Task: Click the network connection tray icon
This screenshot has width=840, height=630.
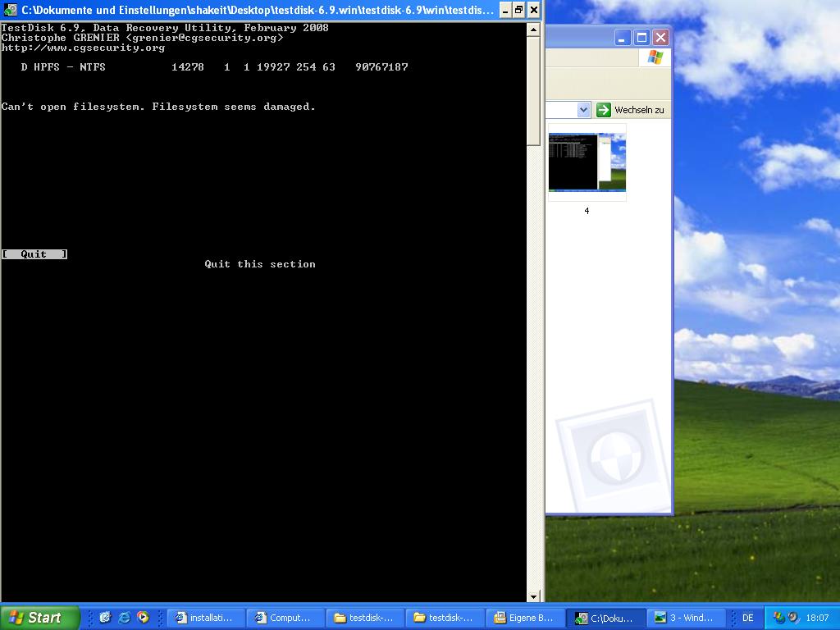Action: 779,618
